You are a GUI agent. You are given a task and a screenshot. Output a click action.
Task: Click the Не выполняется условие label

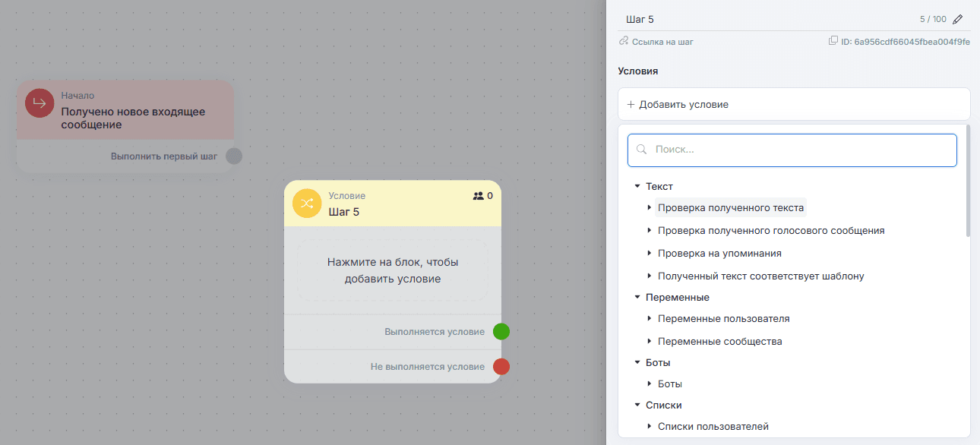(428, 367)
